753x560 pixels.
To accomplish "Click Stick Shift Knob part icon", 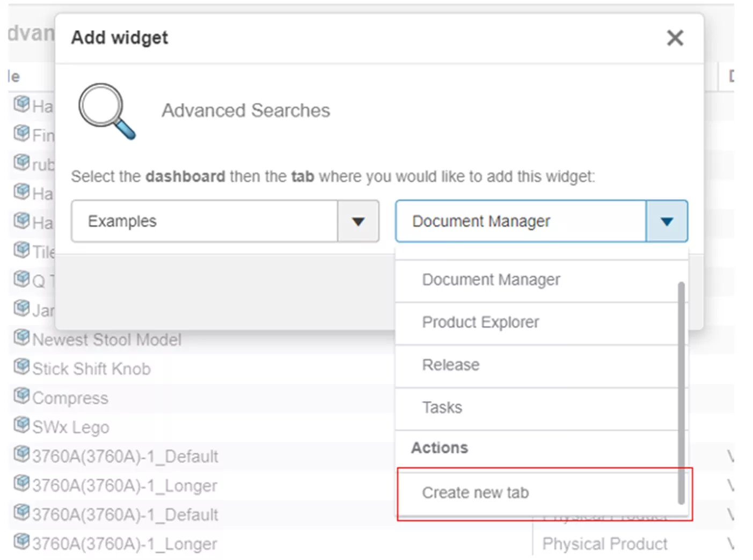I will tap(21, 367).
